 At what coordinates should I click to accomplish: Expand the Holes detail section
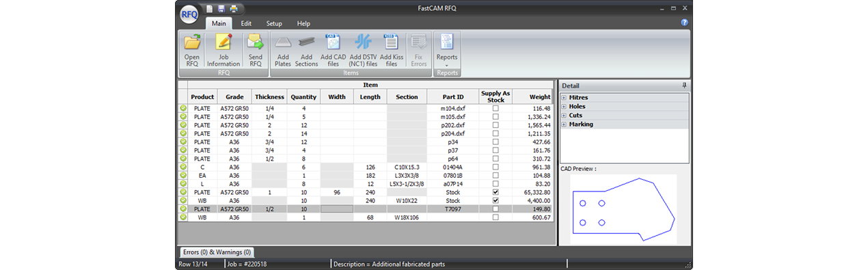564,107
